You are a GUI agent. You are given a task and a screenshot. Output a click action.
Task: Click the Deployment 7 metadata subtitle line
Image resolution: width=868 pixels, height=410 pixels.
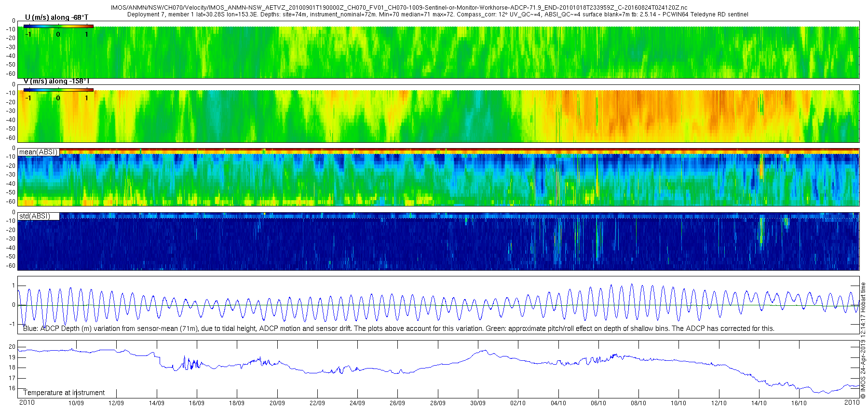[437, 14]
